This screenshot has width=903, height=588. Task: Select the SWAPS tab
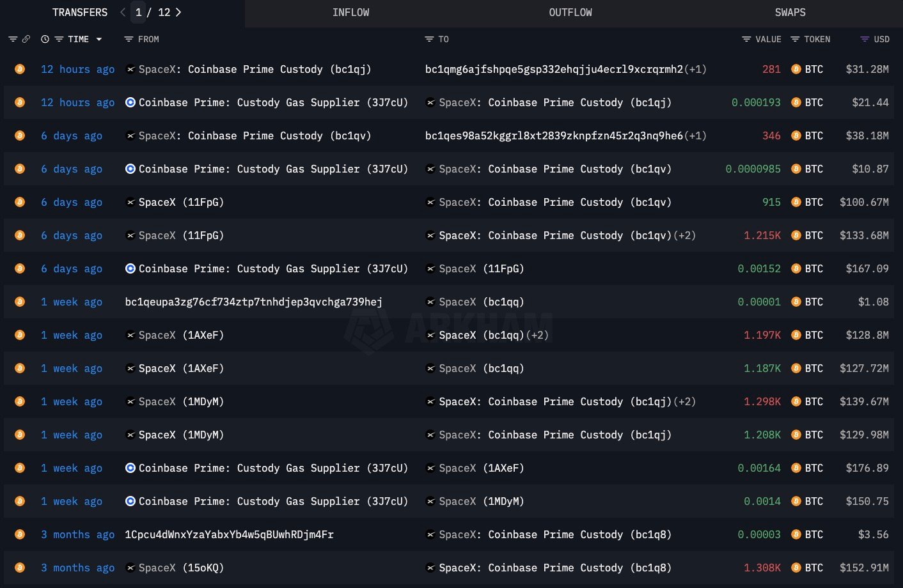[x=790, y=13]
